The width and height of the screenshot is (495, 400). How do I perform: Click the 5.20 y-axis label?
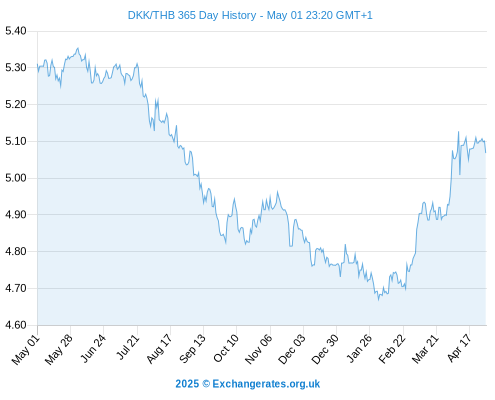click(16, 104)
